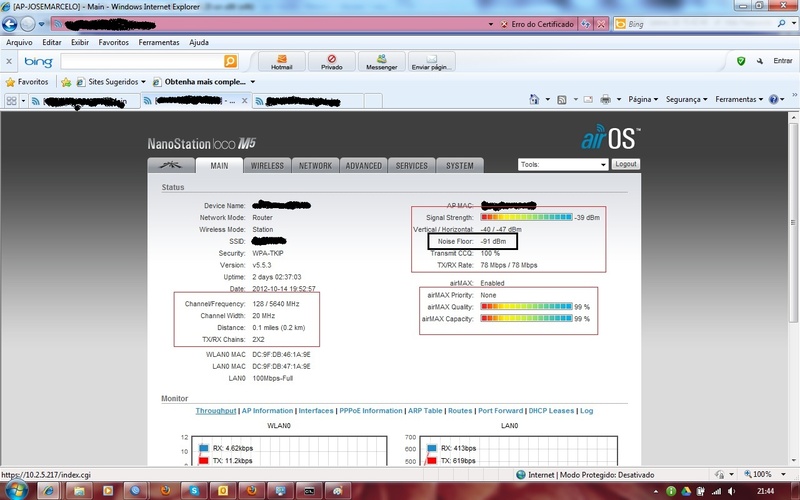The width and height of the screenshot is (800, 500).
Task: Click the RSS feeds icon in command bar
Action: (x=562, y=99)
